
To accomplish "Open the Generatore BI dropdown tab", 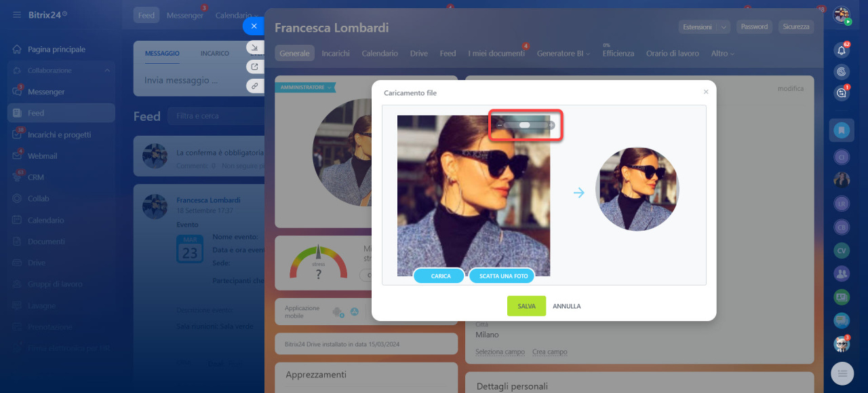I will tap(563, 54).
